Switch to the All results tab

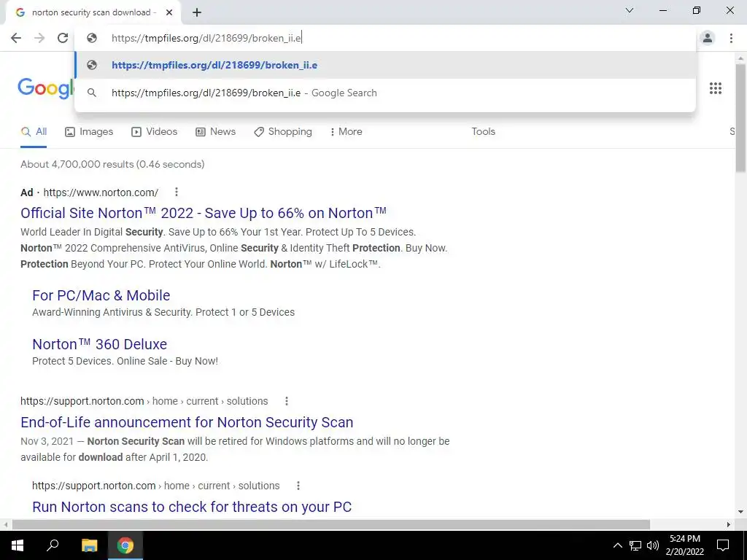pos(34,132)
